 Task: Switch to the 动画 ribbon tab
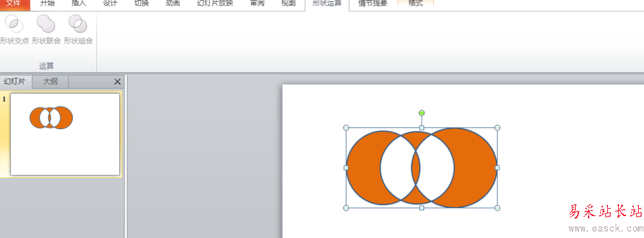172,4
